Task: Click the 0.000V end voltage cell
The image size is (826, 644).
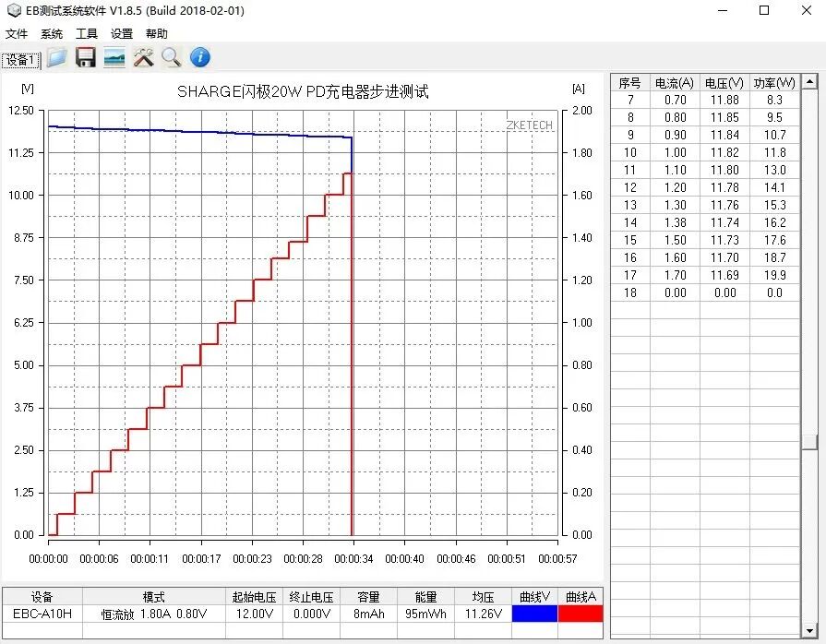Action: pyautogui.click(x=311, y=614)
